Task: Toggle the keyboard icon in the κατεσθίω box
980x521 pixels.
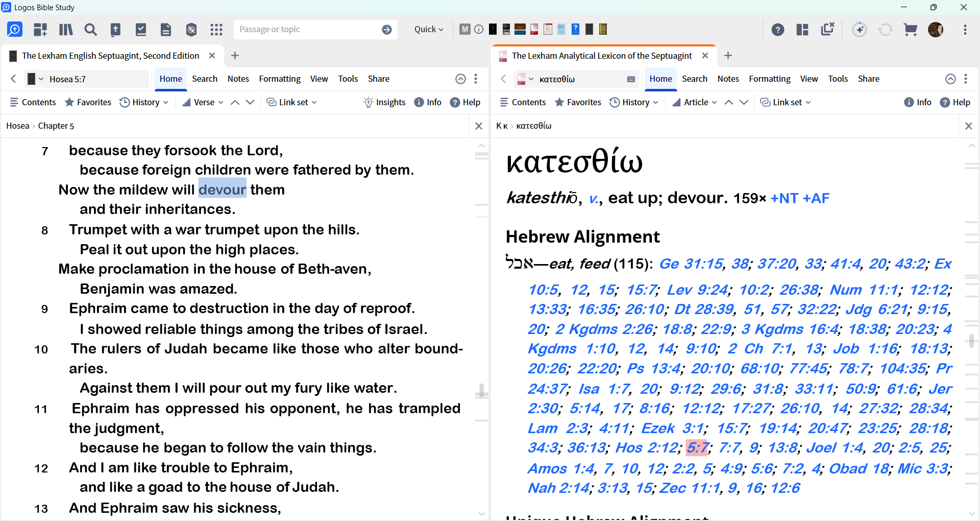Action: point(631,79)
